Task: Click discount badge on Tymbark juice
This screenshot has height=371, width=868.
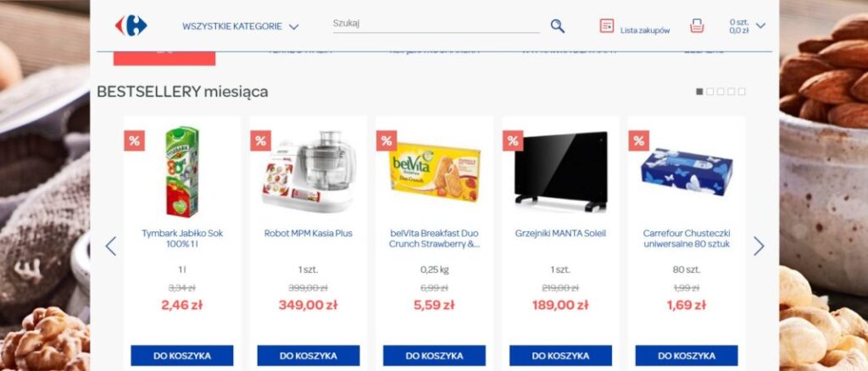Action: click(x=135, y=141)
